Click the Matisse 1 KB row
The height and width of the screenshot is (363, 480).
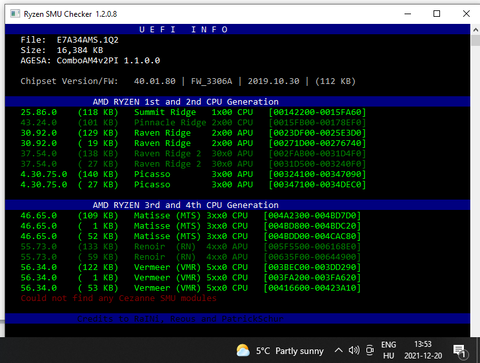(191, 226)
